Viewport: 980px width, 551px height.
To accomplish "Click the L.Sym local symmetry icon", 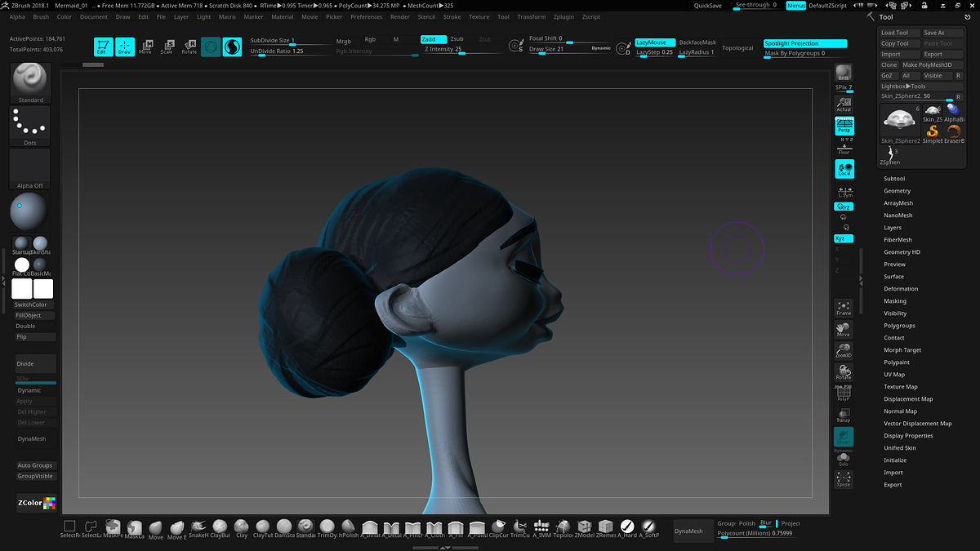I will coord(844,192).
